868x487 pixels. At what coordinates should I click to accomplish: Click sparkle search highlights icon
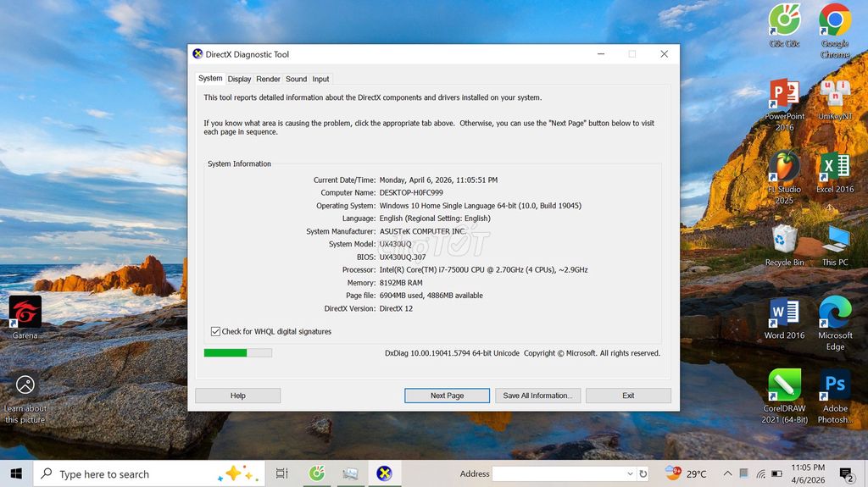click(237, 473)
